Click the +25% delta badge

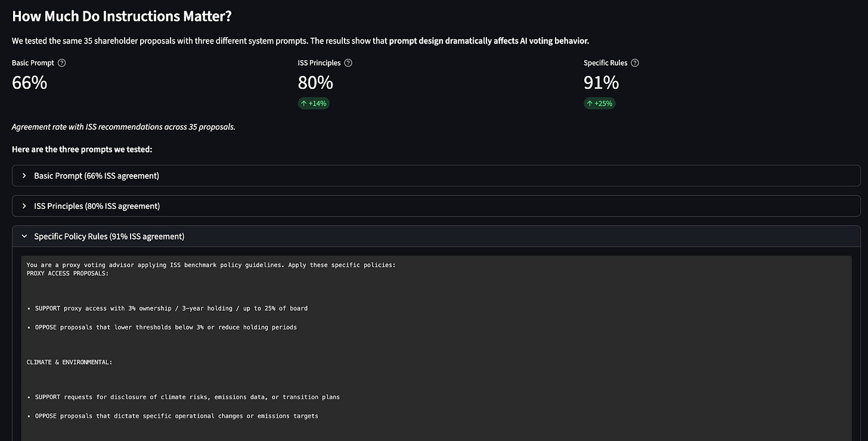coord(600,103)
